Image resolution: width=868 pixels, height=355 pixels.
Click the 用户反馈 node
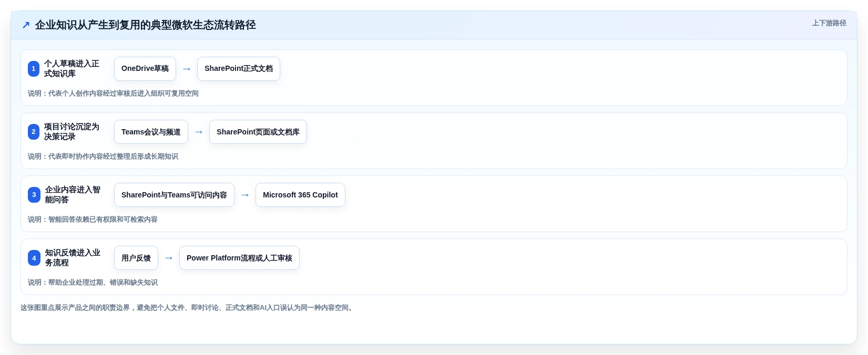point(136,258)
